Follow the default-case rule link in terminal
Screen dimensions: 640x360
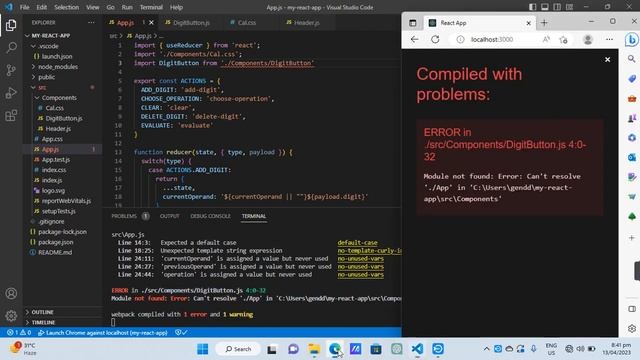tap(357, 242)
